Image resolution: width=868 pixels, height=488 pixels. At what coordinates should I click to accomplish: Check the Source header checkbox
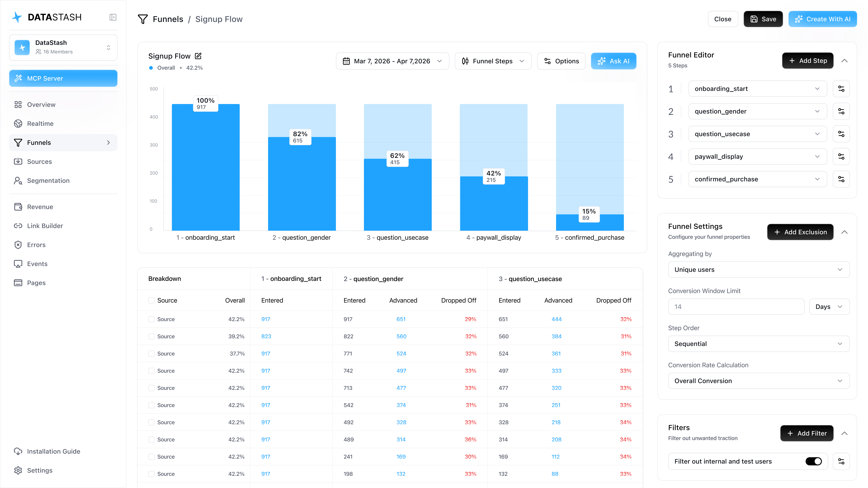tap(151, 300)
